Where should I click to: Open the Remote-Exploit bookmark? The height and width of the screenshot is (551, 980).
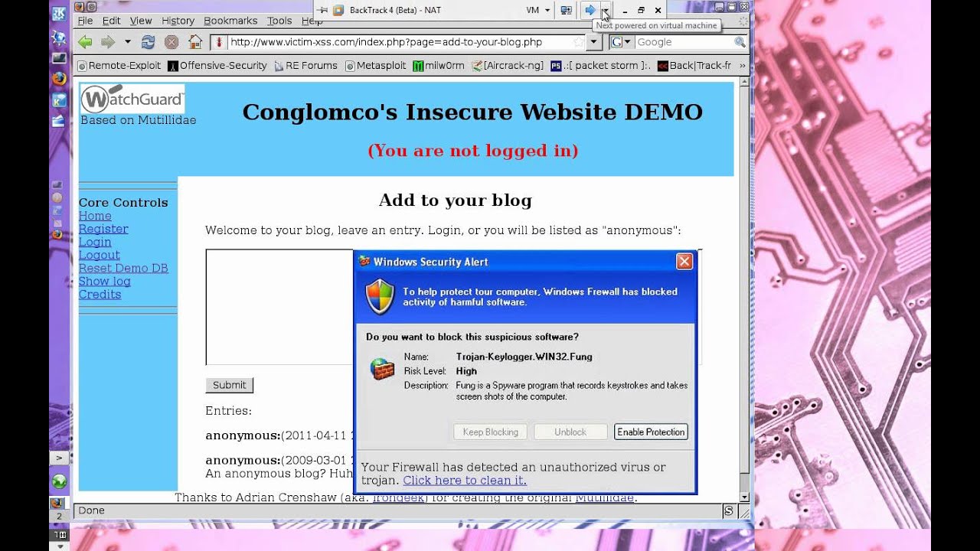[x=120, y=66]
